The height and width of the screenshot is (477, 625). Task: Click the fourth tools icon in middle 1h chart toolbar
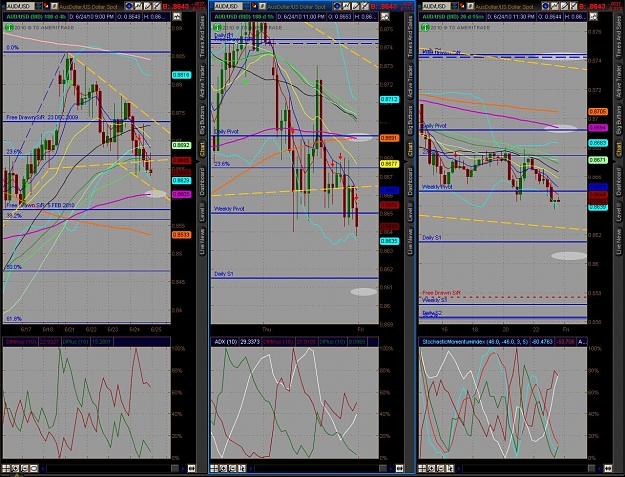coord(365,6)
